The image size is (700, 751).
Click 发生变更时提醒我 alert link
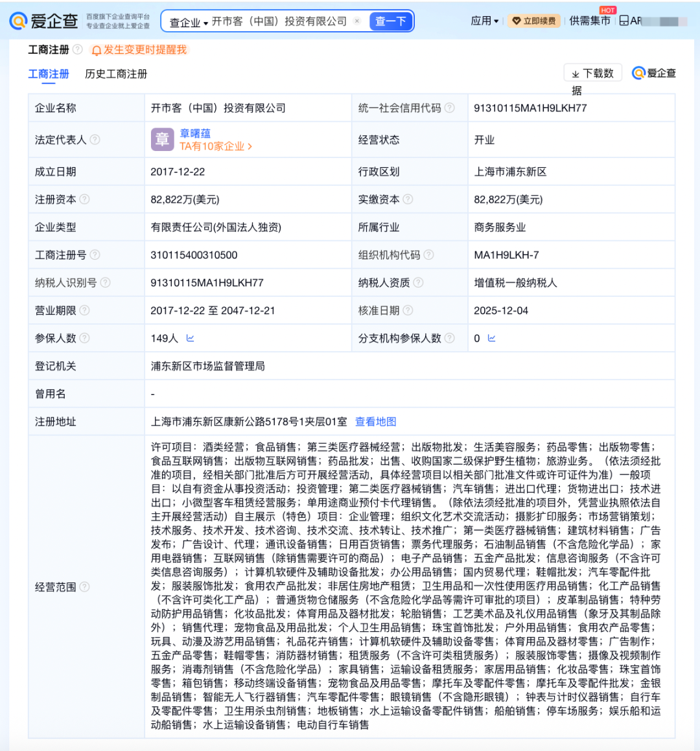139,50
